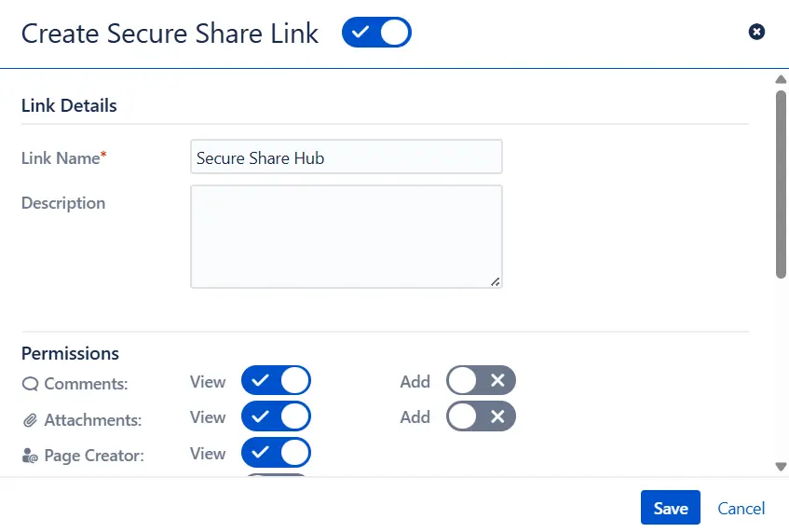
Task: Click the Page Creator person icon
Action: coord(31,457)
